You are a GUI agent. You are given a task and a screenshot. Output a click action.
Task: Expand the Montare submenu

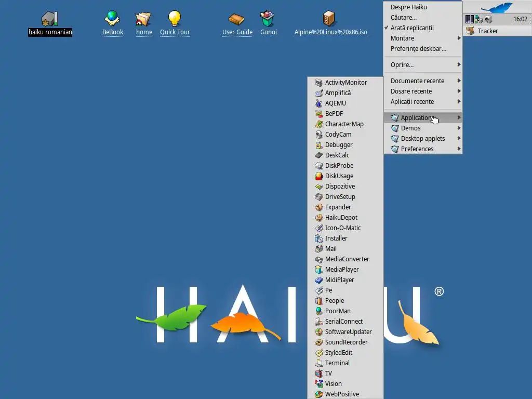(423, 38)
